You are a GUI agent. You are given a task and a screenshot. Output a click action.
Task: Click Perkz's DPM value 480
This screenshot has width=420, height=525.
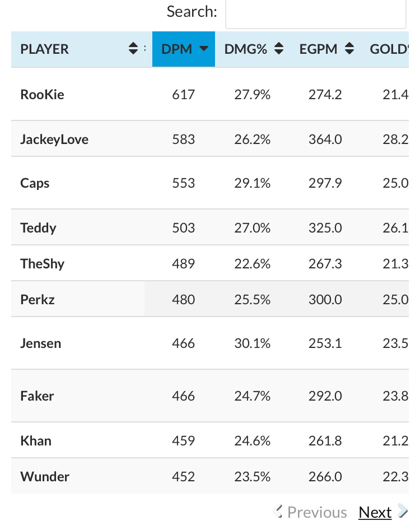(183, 299)
